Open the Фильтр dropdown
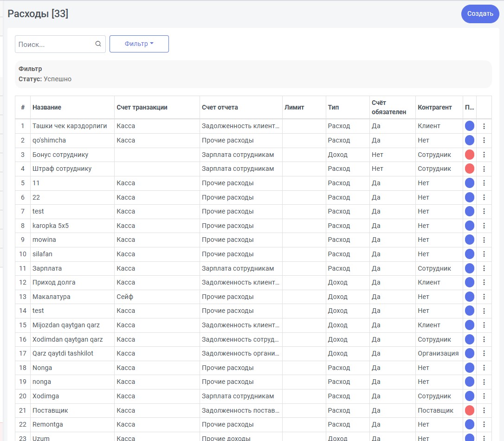 [x=139, y=44]
